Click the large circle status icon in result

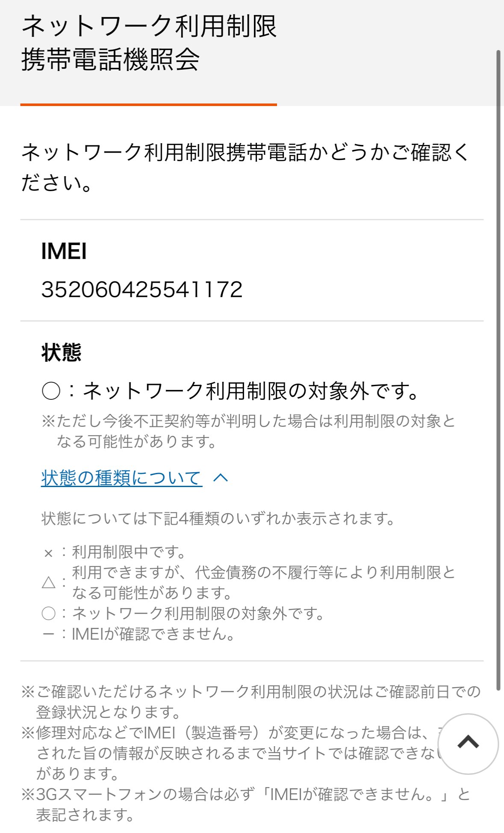point(51,391)
